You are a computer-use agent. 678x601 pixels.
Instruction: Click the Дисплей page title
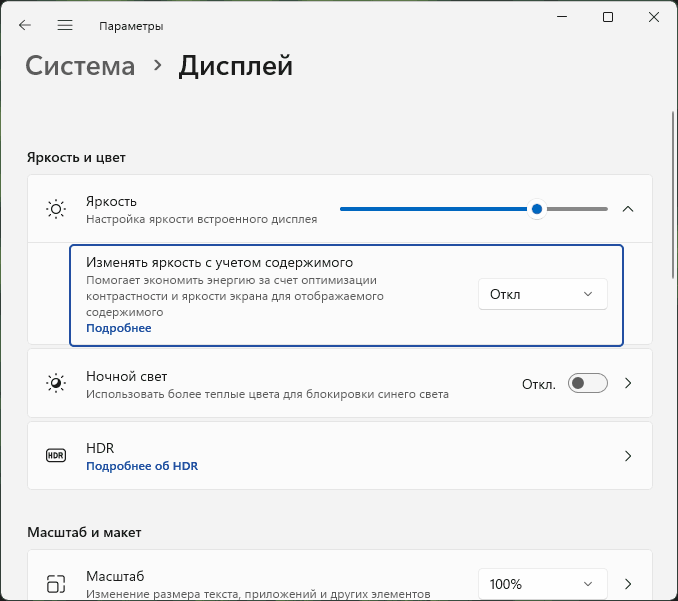click(236, 66)
